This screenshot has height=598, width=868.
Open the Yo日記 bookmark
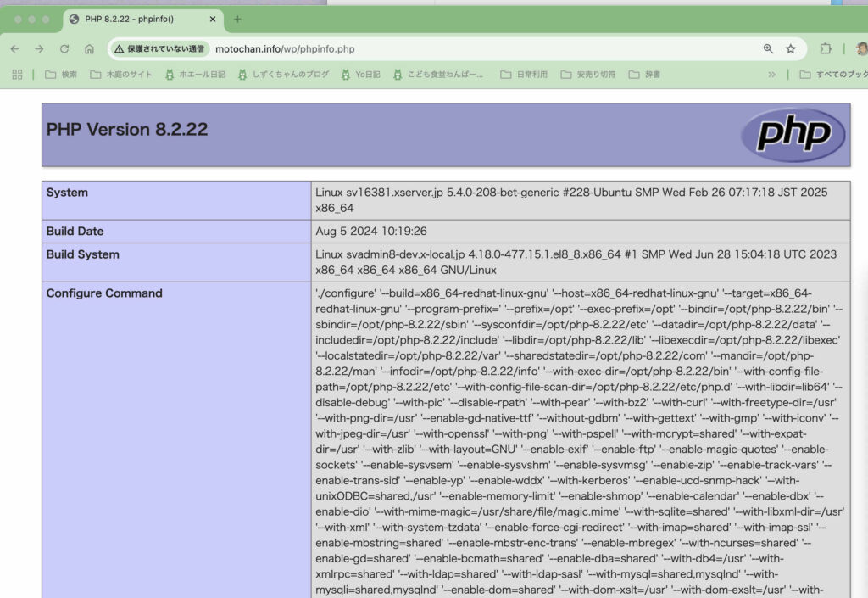pos(360,74)
